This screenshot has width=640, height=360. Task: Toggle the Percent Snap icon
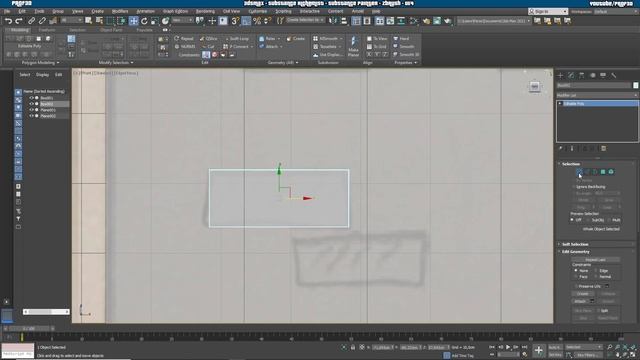[257, 21]
